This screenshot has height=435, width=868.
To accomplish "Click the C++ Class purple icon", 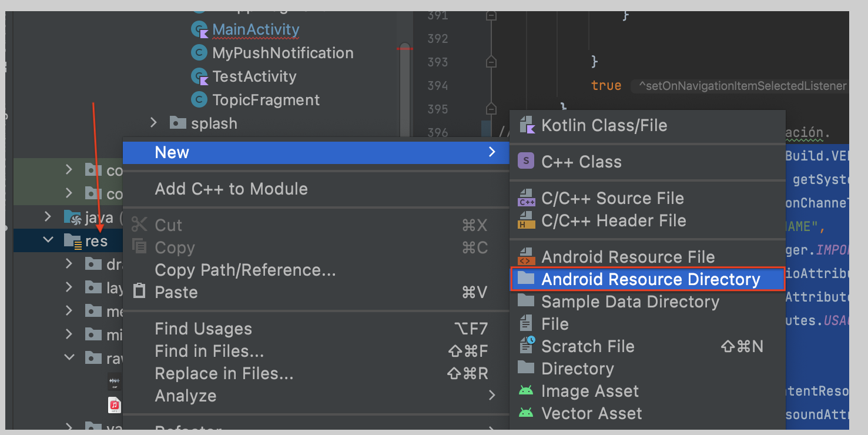I will (x=526, y=161).
